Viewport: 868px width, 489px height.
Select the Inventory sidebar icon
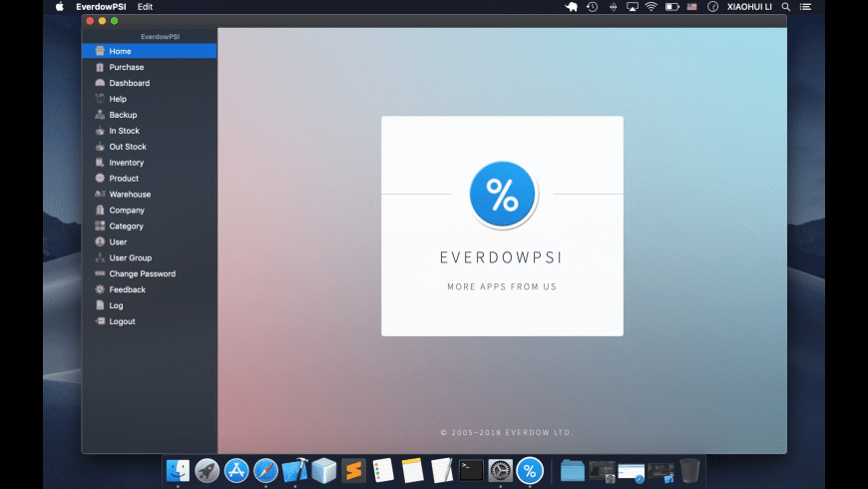click(x=100, y=163)
